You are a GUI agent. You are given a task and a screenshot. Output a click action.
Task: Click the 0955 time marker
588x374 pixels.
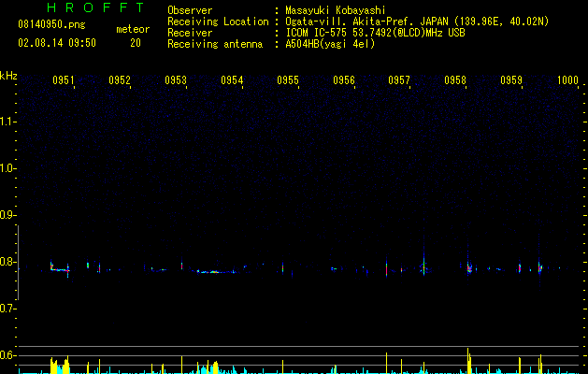coord(288,80)
